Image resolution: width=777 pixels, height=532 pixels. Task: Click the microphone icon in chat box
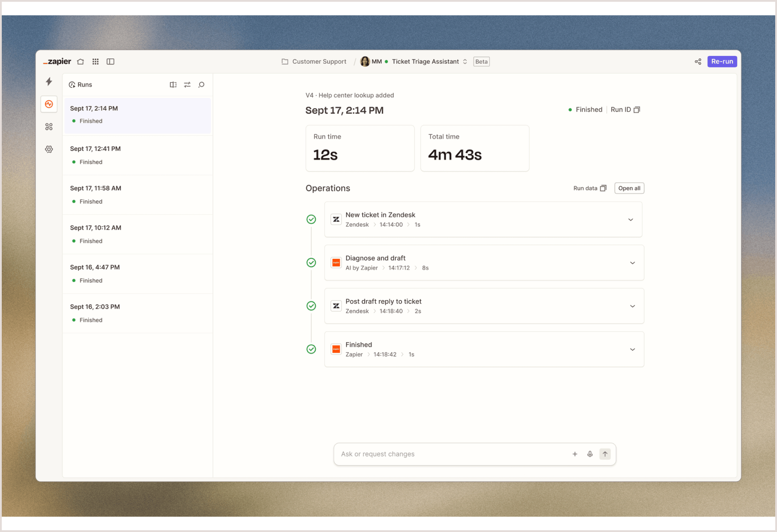click(590, 454)
